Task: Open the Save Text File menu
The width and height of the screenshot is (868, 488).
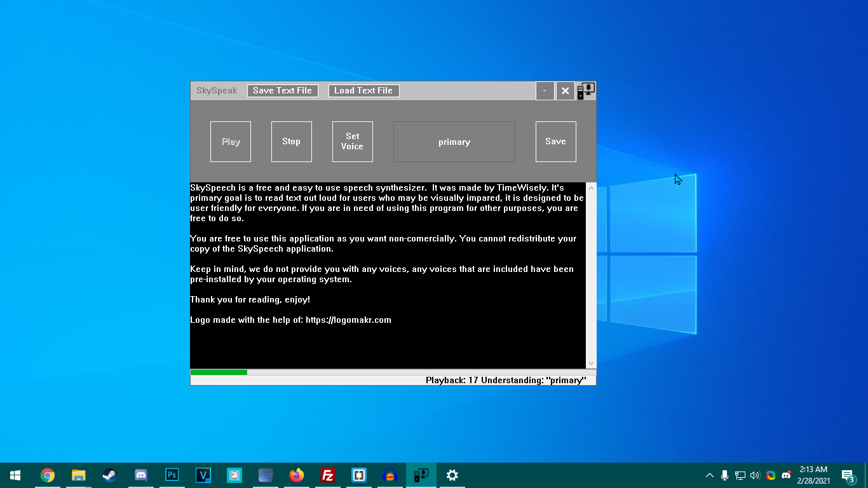Action: tap(282, 91)
